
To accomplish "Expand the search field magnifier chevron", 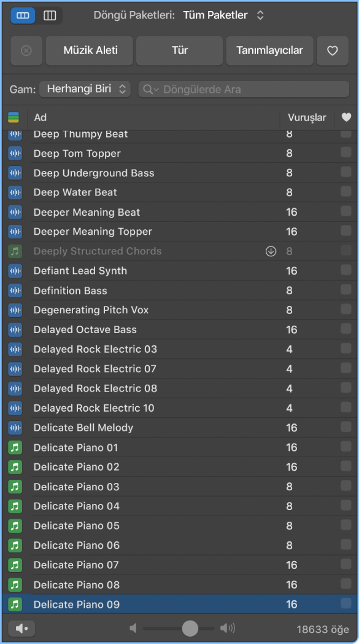I will [151, 90].
